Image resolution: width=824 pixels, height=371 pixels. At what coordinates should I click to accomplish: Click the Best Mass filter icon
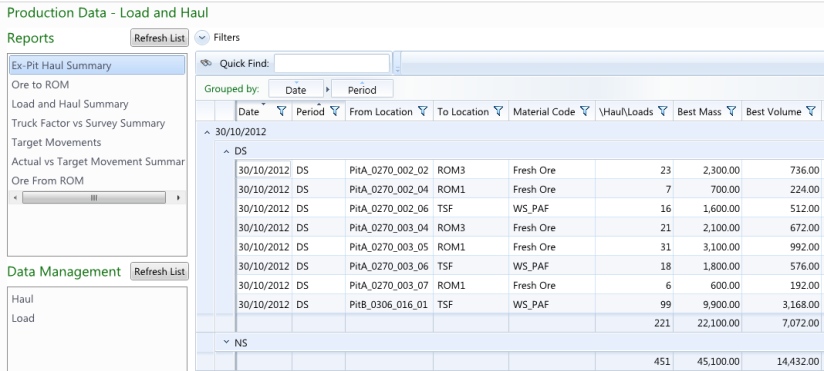[731, 111]
